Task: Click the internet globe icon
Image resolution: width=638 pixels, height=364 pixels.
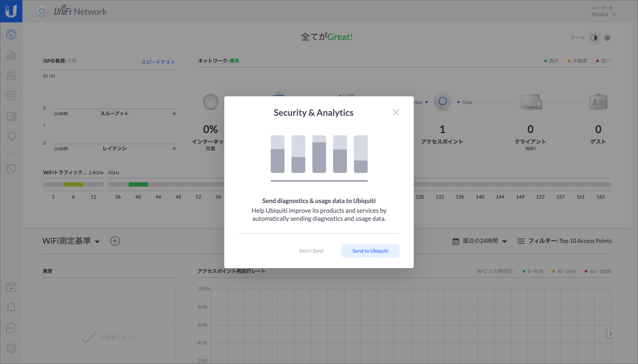Action: tap(211, 101)
